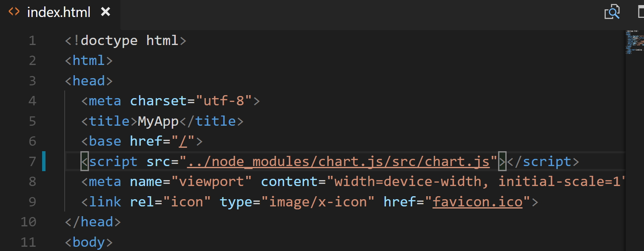Click the closing head tag on line 10
Image resolution: width=644 pixels, height=251 pixels.
point(93,221)
